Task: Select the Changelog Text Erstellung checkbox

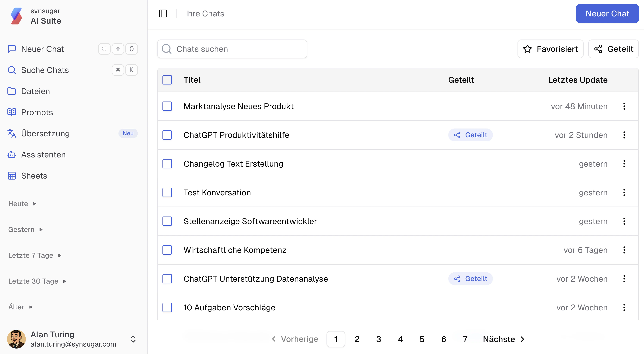Action: 167,164
